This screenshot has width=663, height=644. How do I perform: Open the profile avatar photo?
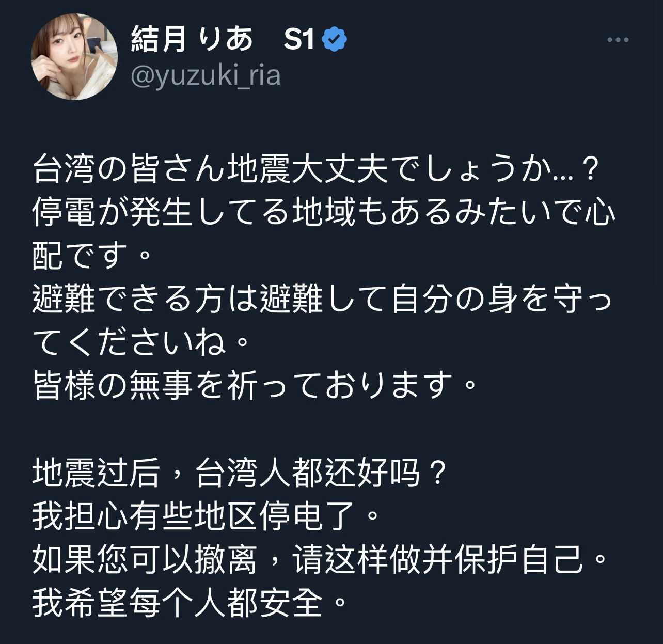pos(74,57)
